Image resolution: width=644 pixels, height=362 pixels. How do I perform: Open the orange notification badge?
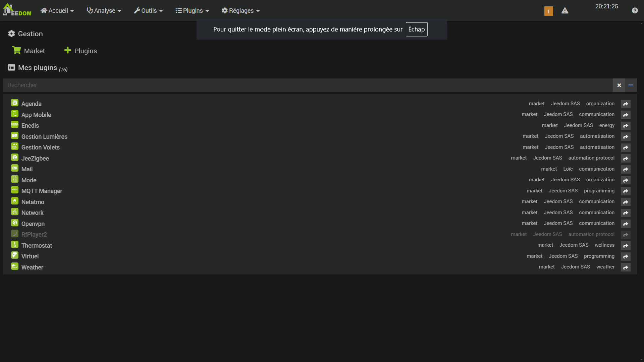pyautogui.click(x=549, y=11)
